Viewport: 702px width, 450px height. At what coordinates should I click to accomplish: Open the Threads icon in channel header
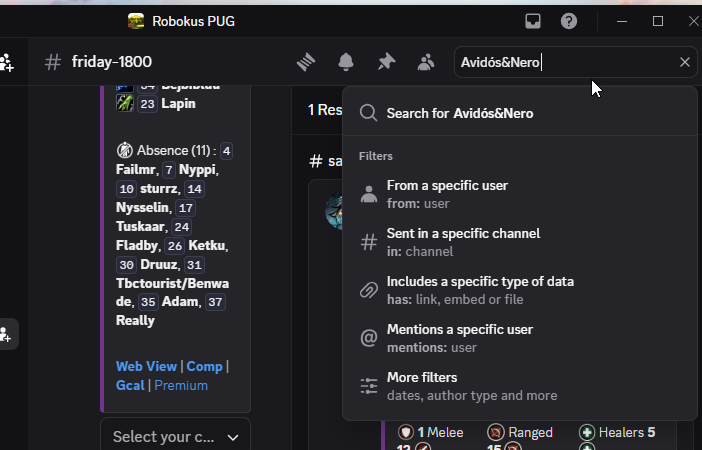tap(306, 62)
